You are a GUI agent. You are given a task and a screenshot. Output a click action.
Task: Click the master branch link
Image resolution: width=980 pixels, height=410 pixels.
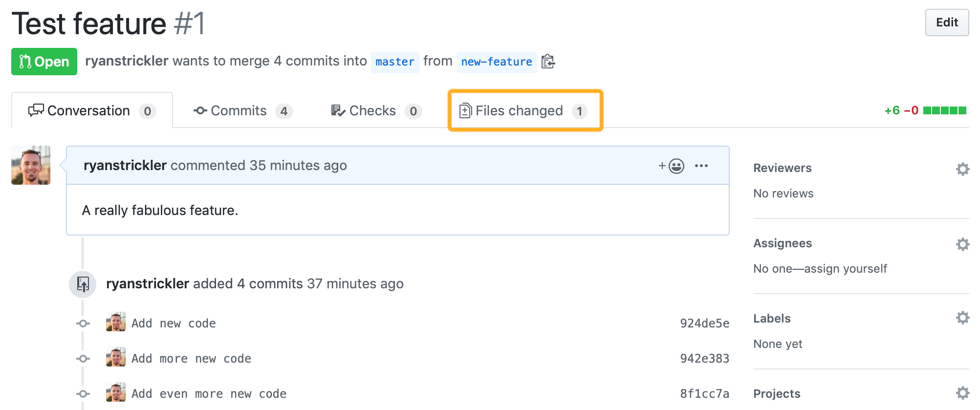pos(394,62)
